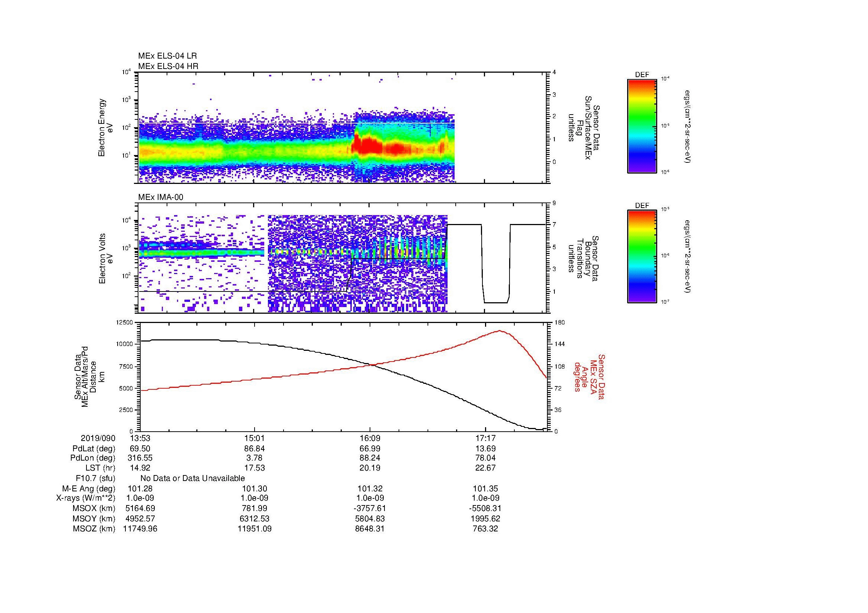The image size is (868, 613).
Task: Click PdLat value 86.84
Action: 255,448
